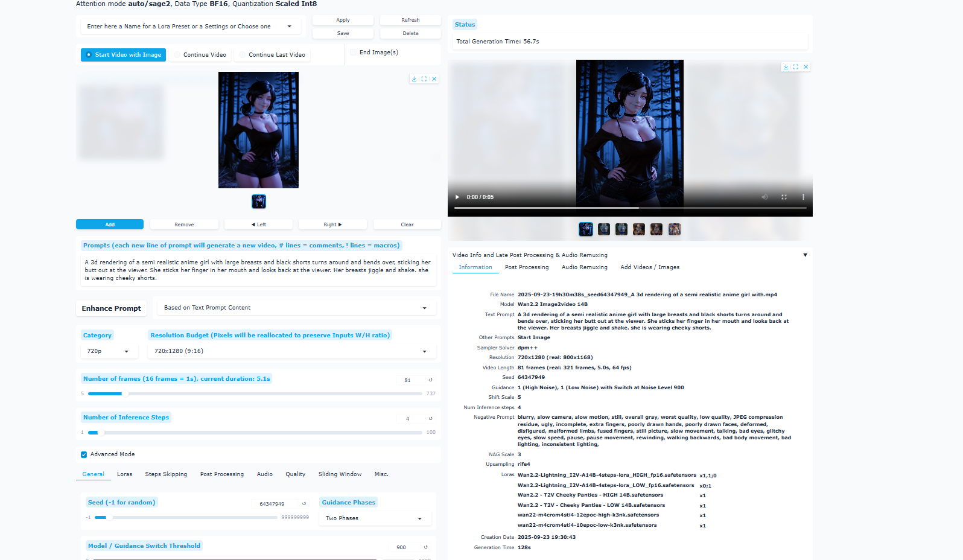This screenshot has width=963, height=560.
Task: Open the Two Phases guidance dropdown
Action: (374, 518)
